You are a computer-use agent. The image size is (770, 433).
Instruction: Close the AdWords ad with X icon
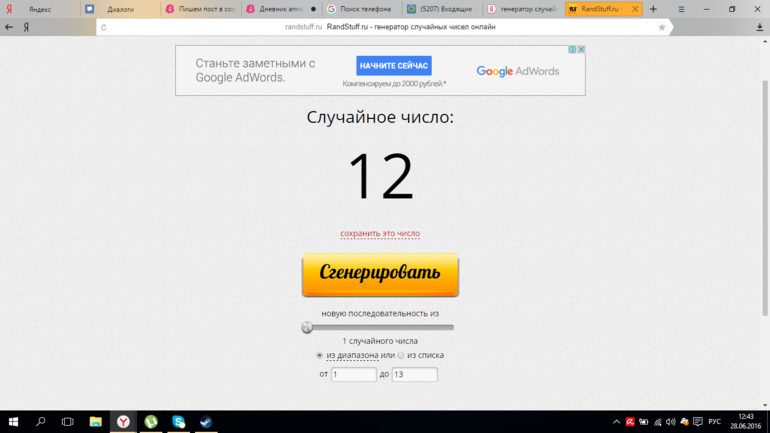tap(581, 49)
